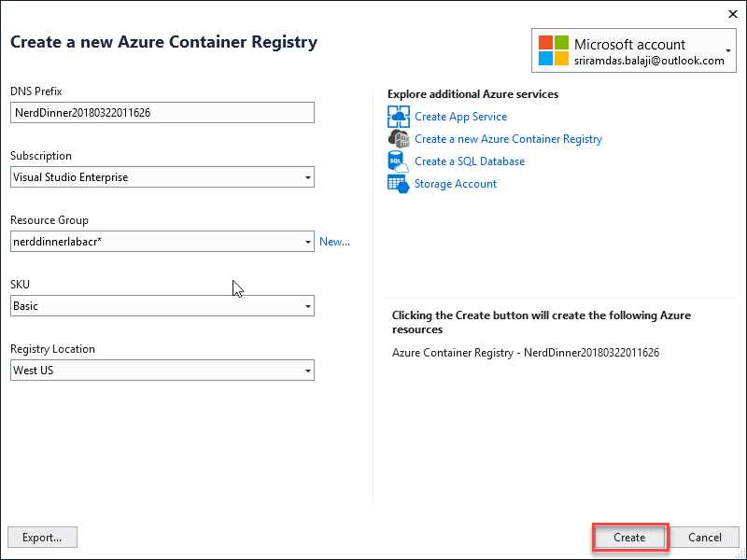Expand the Subscription dropdown

pos(162,177)
